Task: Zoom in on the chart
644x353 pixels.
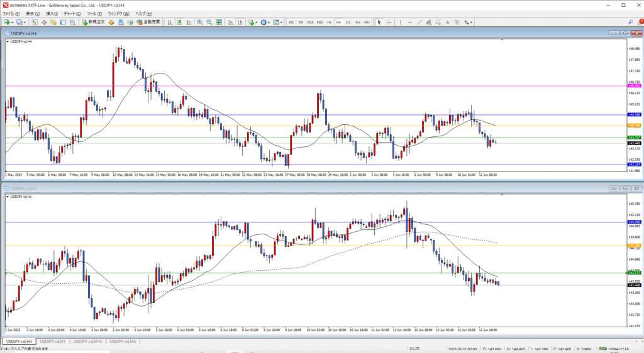Action: pos(199,22)
